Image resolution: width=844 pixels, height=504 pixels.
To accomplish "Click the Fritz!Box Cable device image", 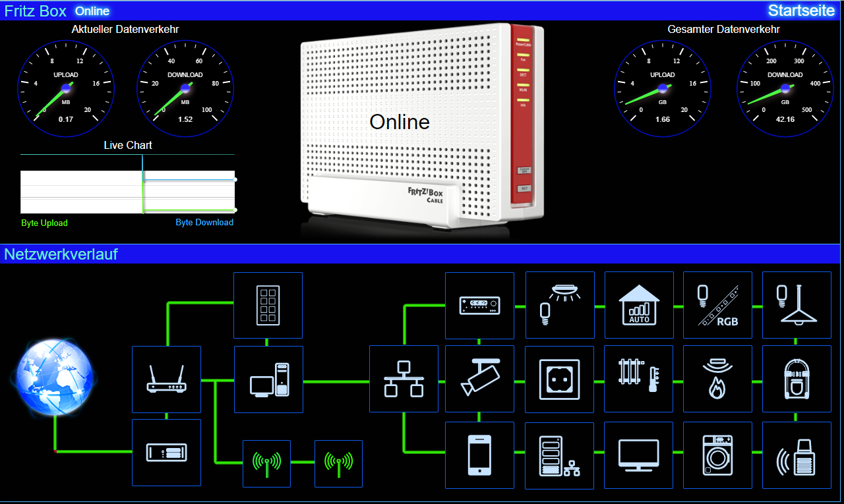I will pos(422,126).
